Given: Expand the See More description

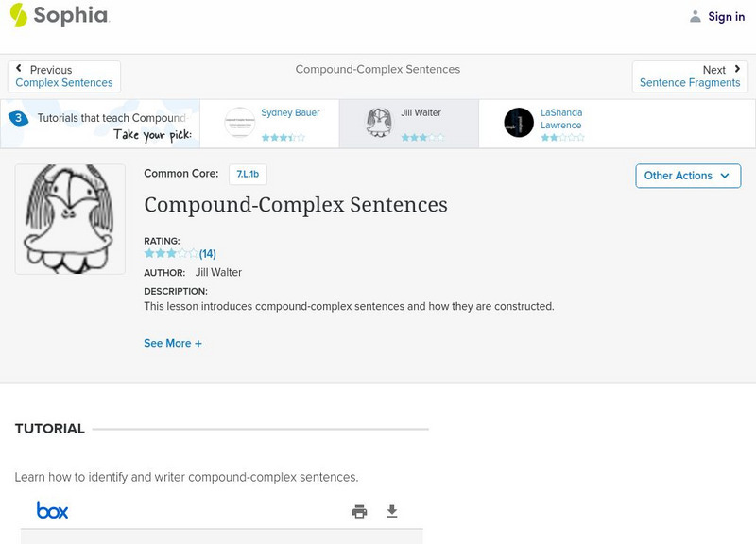Looking at the screenshot, I should (x=173, y=344).
